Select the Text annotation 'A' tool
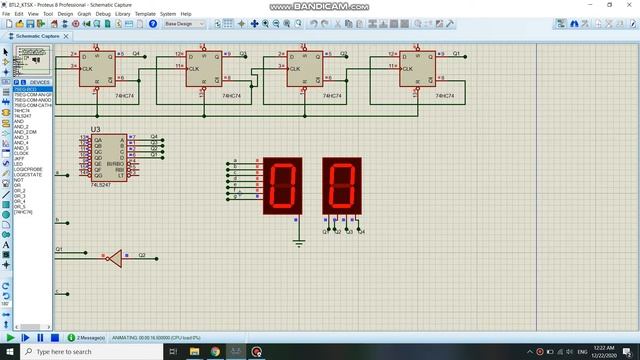640x360 pixels. tap(6, 245)
